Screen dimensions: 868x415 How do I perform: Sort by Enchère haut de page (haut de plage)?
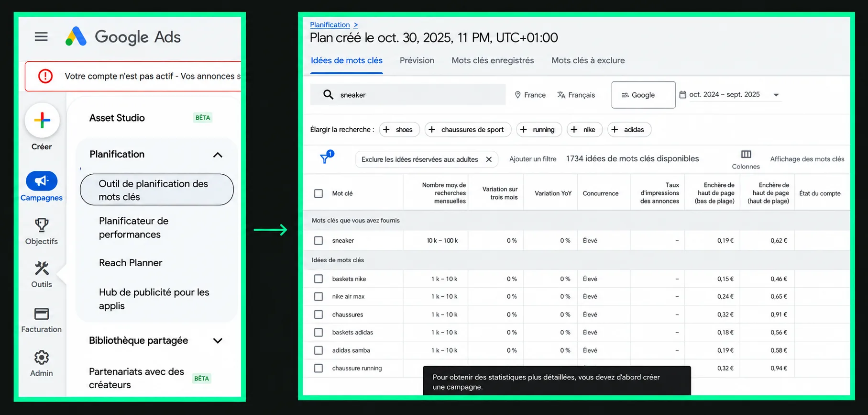tap(769, 193)
